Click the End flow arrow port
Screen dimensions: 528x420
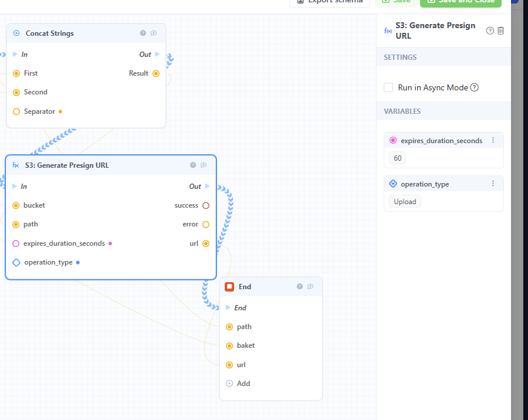tap(228, 307)
